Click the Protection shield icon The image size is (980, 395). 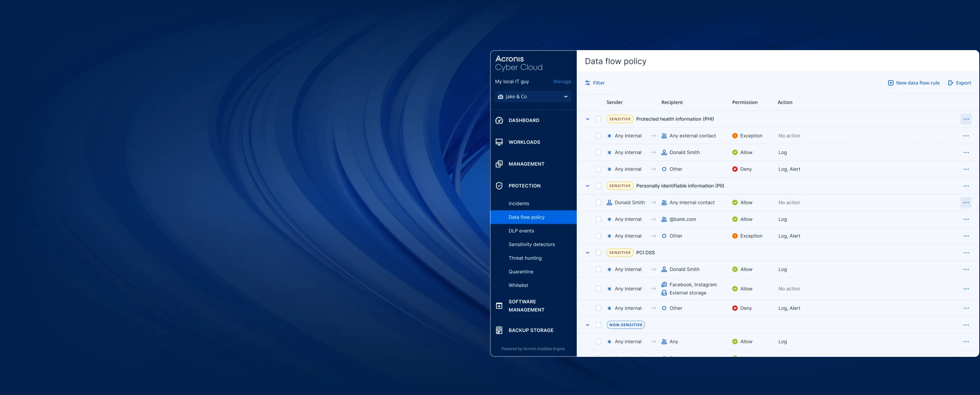click(499, 186)
